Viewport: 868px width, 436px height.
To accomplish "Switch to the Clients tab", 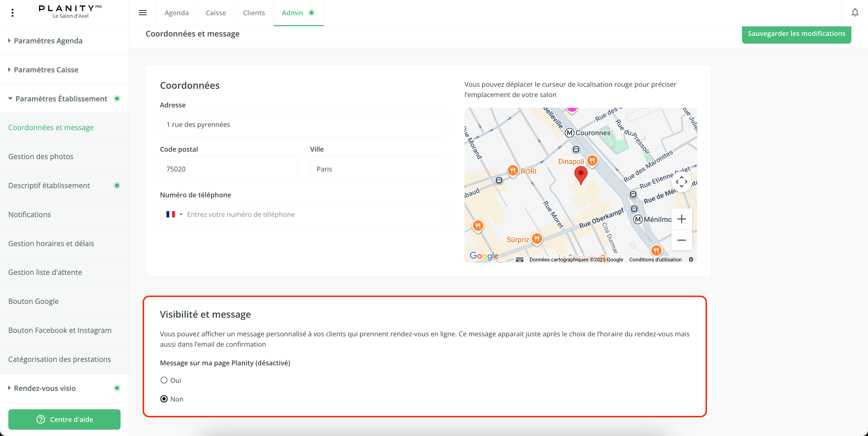I will click(x=254, y=13).
